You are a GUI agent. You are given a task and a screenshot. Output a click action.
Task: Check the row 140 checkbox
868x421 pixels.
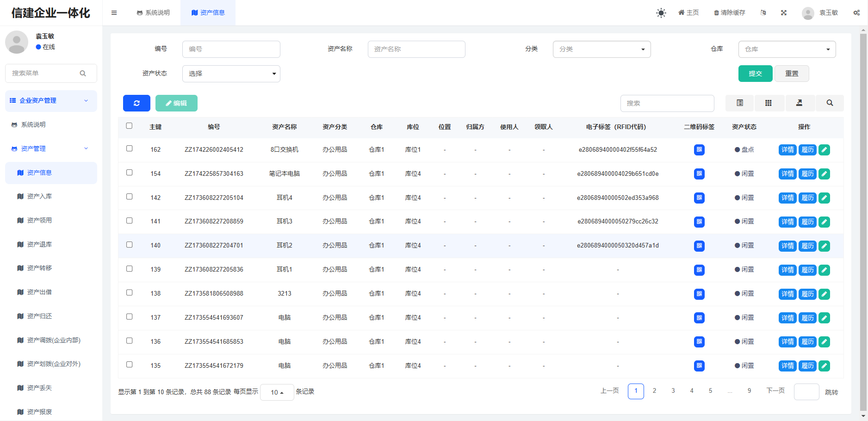[129, 245]
